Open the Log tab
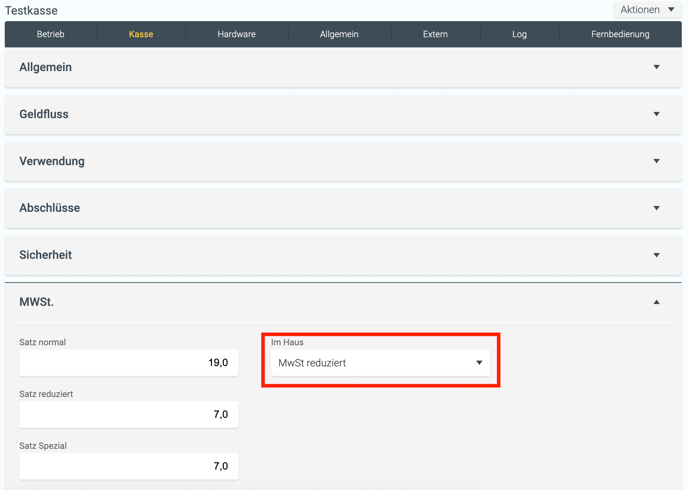688x490 pixels. [x=519, y=34]
